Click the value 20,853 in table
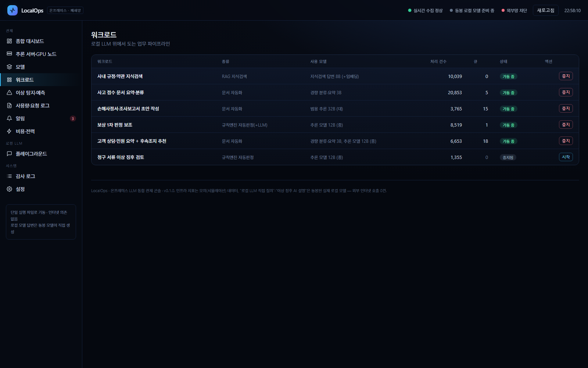Viewport: 588px width, 368px height. click(455, 93)
